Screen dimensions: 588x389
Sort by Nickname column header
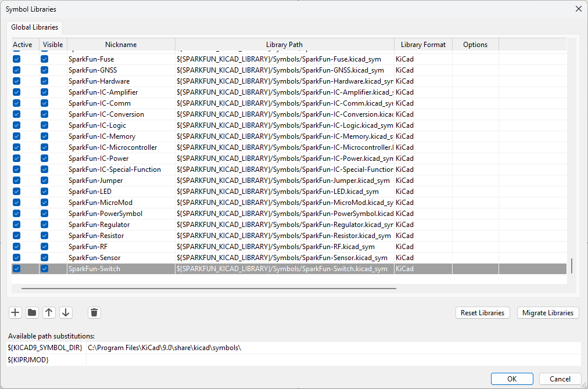coord(121,45)
